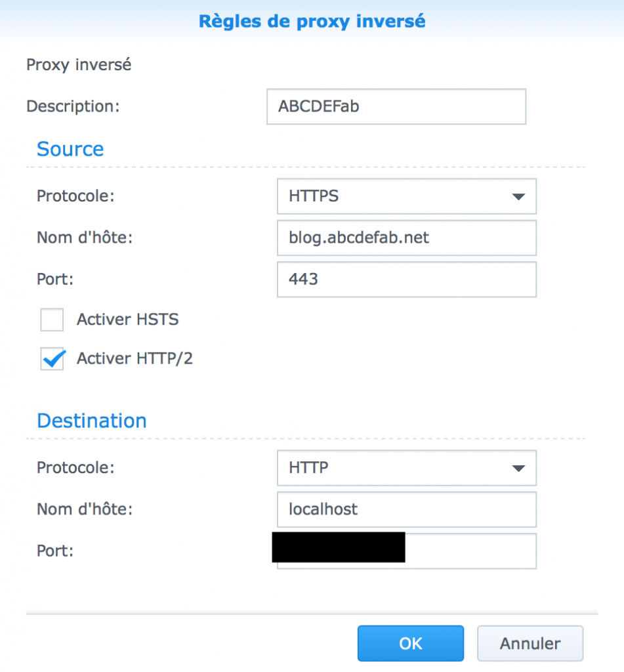Confirm the rule with OK
The image size is (624, 672).
[410, 643]
